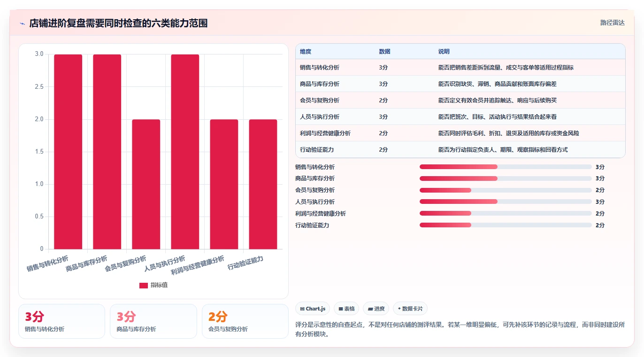
Task: Select the 数据卡片 chip
Action: pyautogui.click(x=410, y=309)
